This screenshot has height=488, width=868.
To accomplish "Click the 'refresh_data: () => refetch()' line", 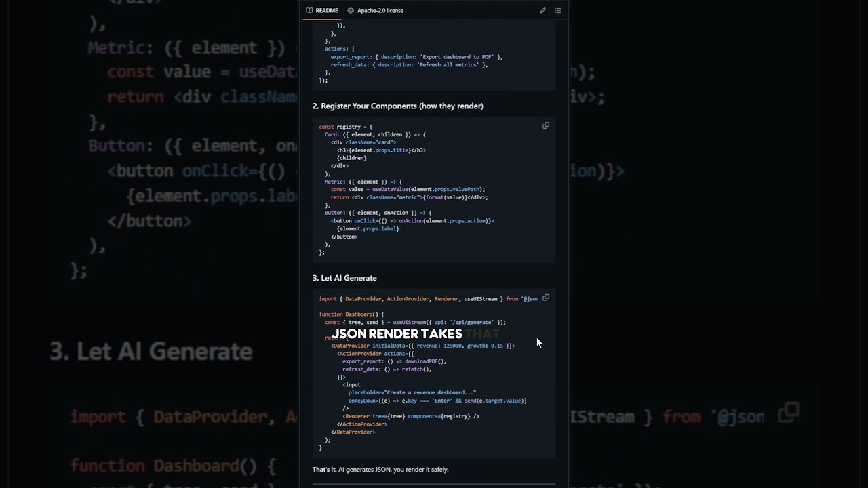I will click(387, 369).
